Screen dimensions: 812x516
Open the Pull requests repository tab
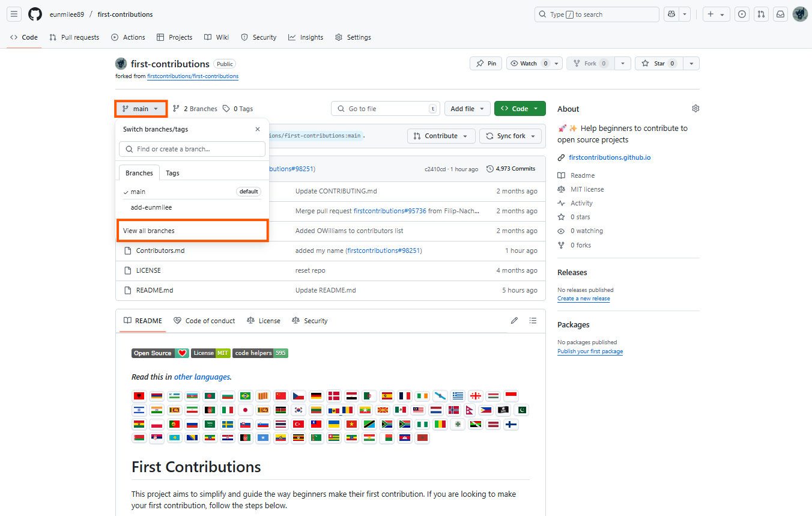(x=74, y=37)
